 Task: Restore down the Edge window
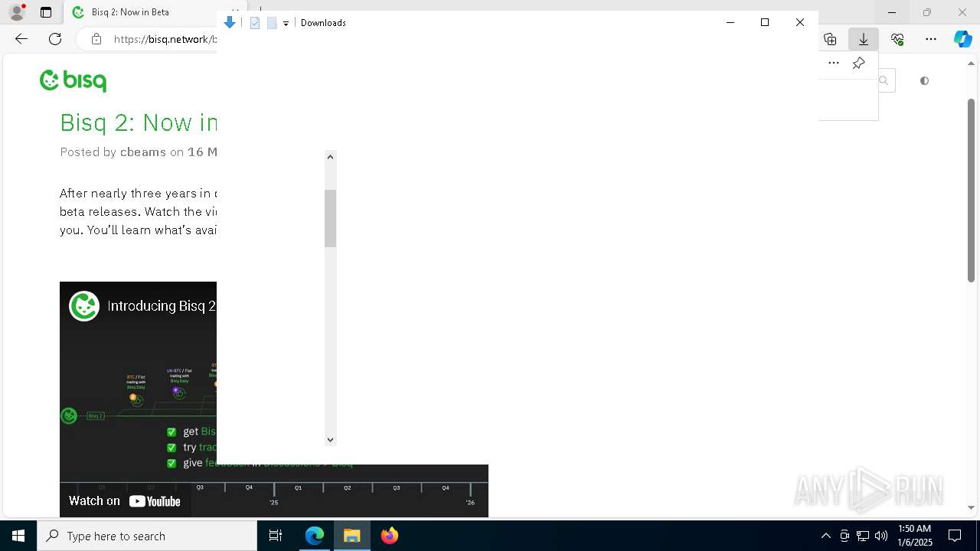[927, 12]
